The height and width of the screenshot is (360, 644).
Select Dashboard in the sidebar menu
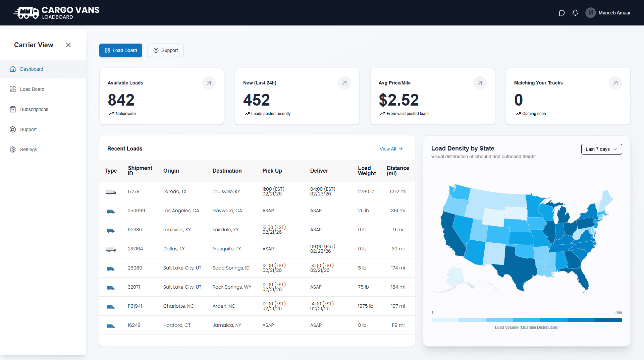coord(31,69)
